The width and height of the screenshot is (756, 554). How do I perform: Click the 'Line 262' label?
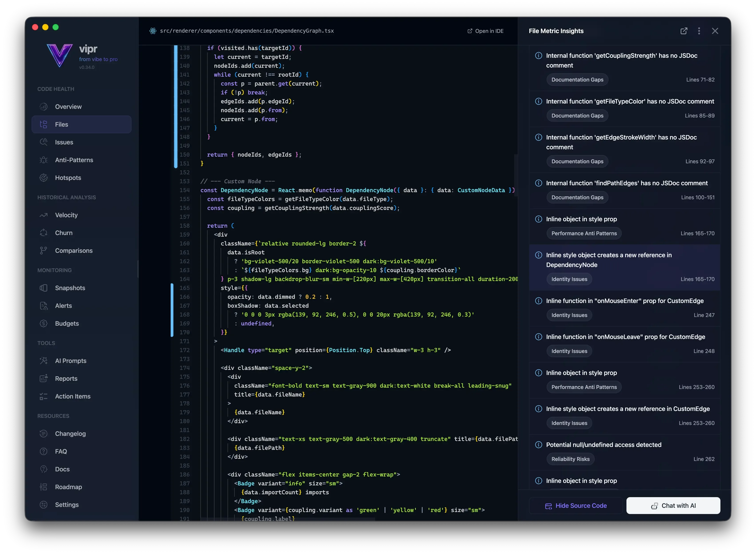pos(704,459)
